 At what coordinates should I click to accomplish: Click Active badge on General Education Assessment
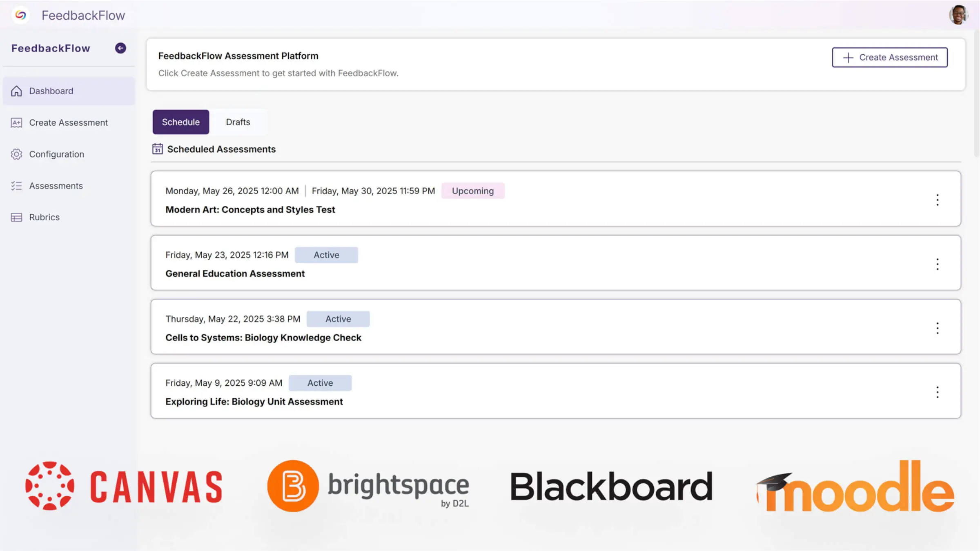[x=326, y=255]
